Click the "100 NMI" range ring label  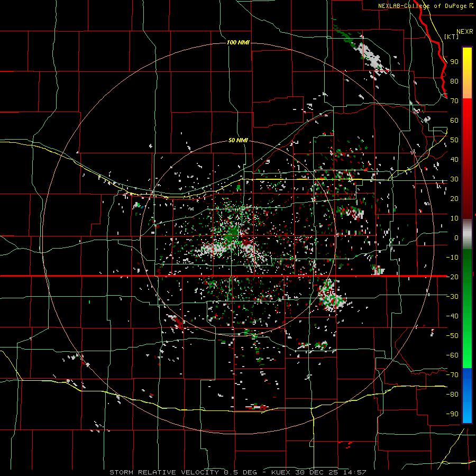click(x=238, y=42)
